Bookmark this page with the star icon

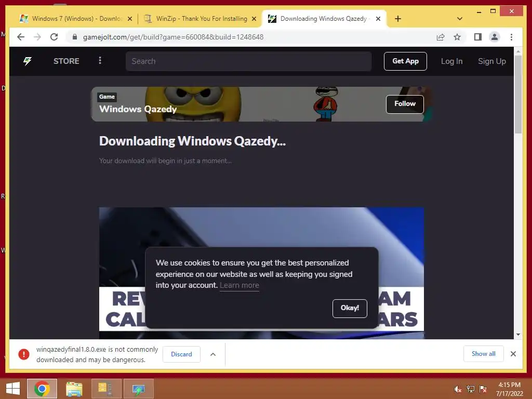pos(457,37)
